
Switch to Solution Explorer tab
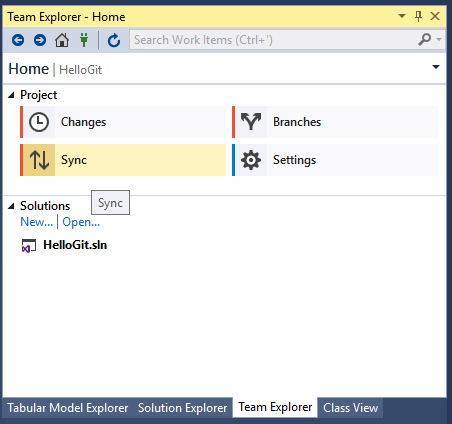pos(183,408)
